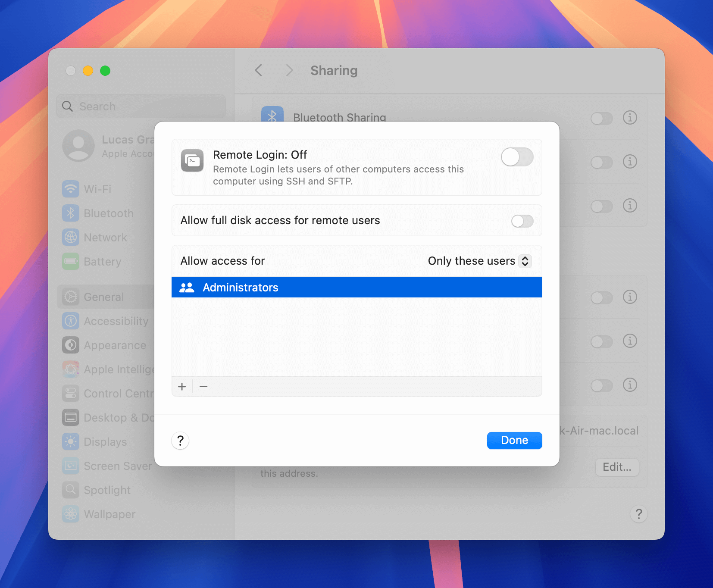713x588 pixels.
Task: Open Displays settings via brightness icon
Action: (x=70, y=441)
